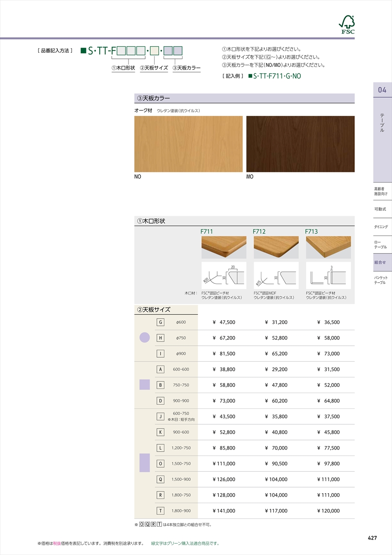Click the ③天板カラー section header

click(x=245, y=98)
